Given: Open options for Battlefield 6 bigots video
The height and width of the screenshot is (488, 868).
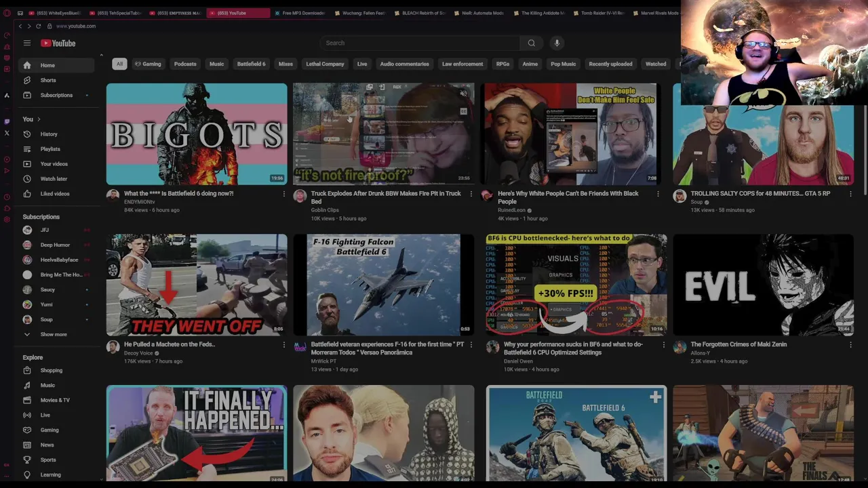Looking at the screenshot, I should [283, 194].
